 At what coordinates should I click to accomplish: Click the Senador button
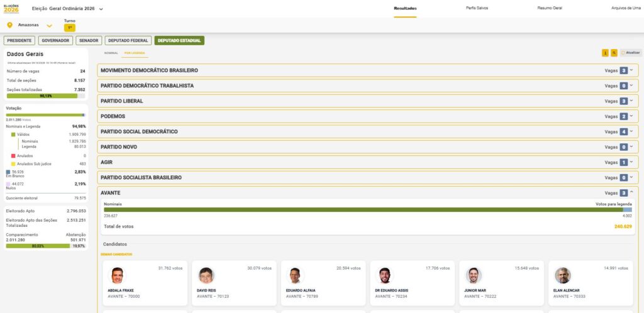tap(89, 41)
